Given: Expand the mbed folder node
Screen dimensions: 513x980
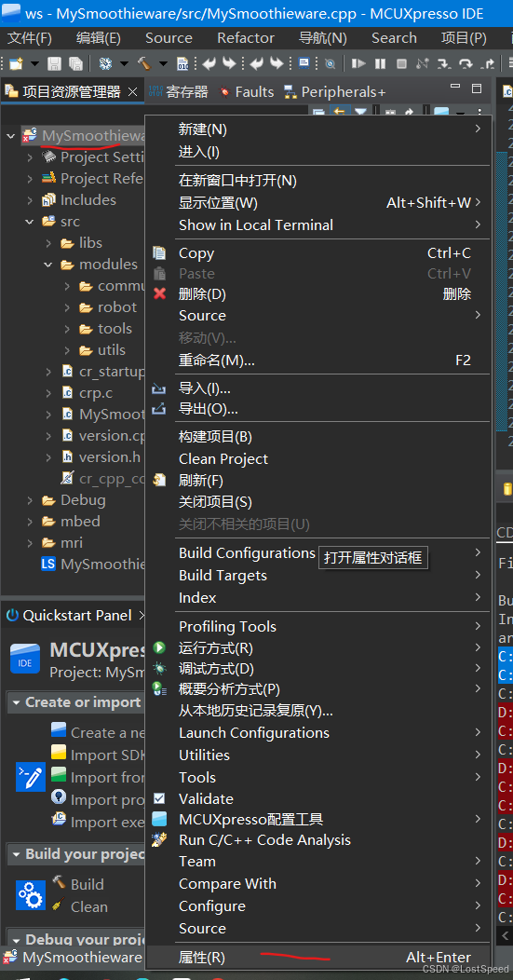Looking at the screenshot, I should (x=30, y=522).
